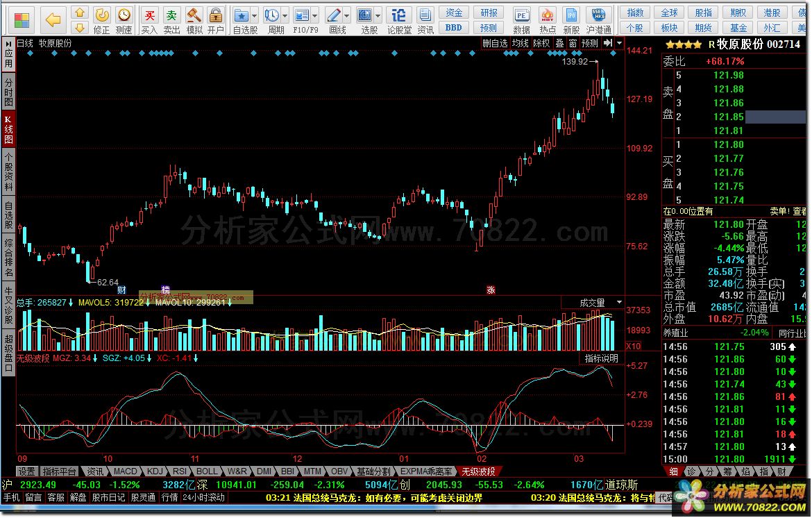Switch to the KDJ indicator tab
The width and height of the screenshot is (812, 518).
click(x=155, y=471)
